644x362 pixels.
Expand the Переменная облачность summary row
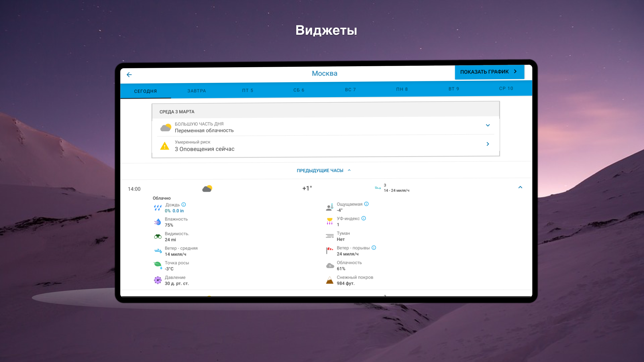488,125
